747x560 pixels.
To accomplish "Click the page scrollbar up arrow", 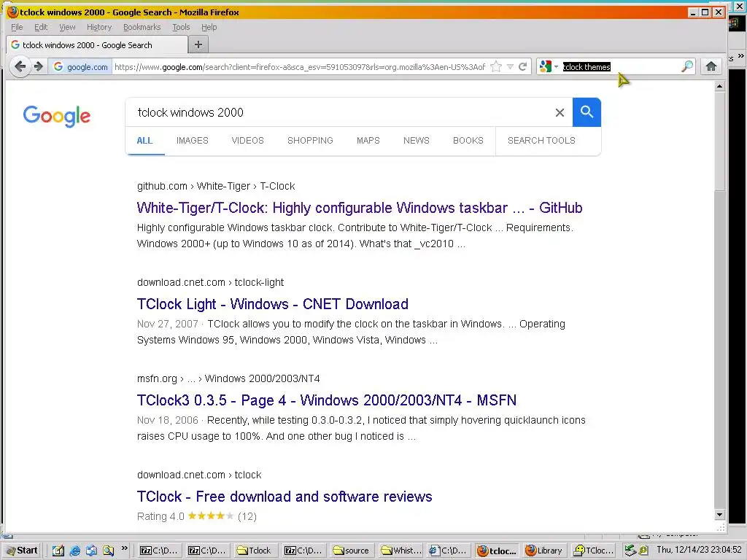I will click(x=719, y=86).
